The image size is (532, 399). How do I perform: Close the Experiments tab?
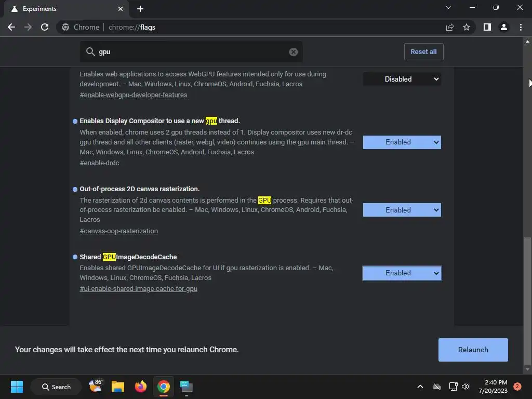[x=121, y=9]
